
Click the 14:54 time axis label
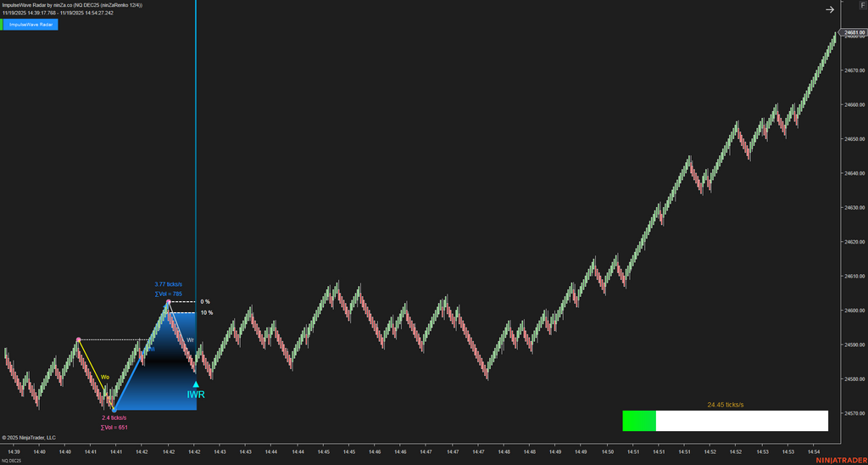[x=814, y=451]
